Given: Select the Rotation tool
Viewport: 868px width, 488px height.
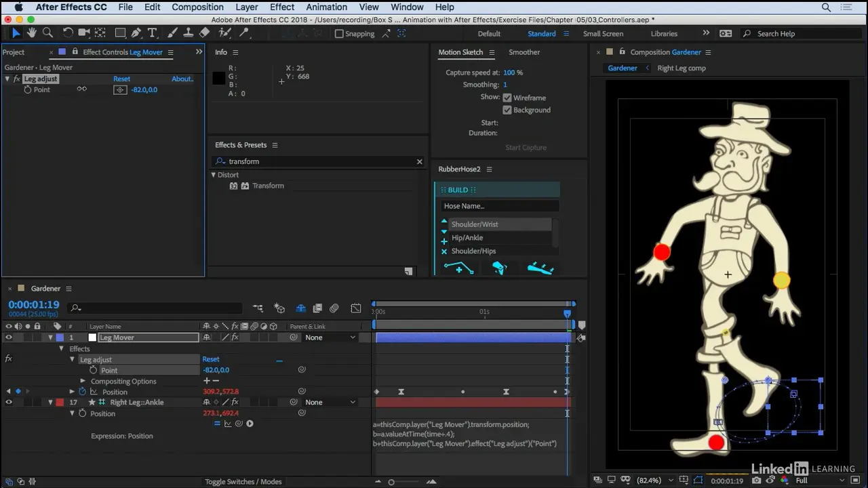Looking at the screenshot, I should [x=68, y=33].
